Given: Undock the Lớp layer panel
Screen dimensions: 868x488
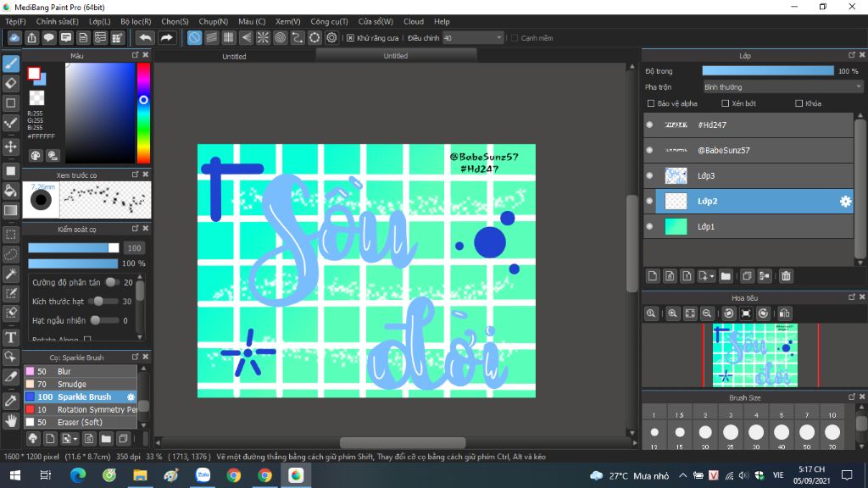Looking at the screenshot, I should (851, 55).
